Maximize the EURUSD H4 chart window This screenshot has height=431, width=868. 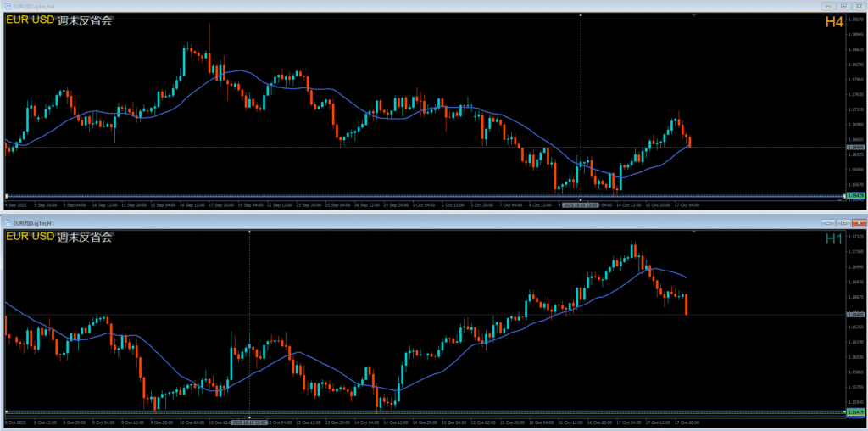pyautogui.click(x=843, y=5)
